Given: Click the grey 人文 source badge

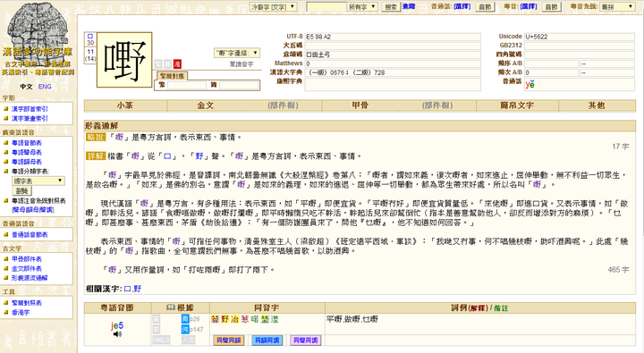Looking at the screenshot, I should 188,340.
